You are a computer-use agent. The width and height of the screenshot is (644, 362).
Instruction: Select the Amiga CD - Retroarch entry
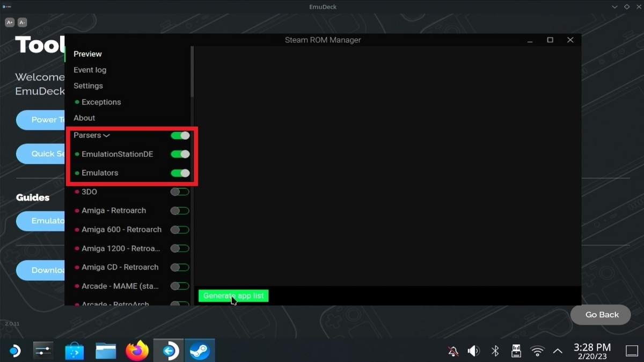pos(120,267)
